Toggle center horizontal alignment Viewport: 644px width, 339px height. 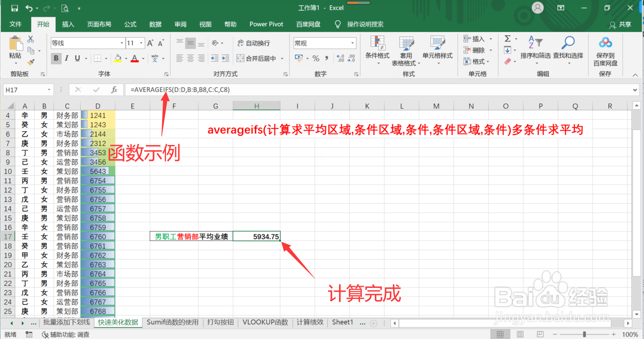coord(191,58)
